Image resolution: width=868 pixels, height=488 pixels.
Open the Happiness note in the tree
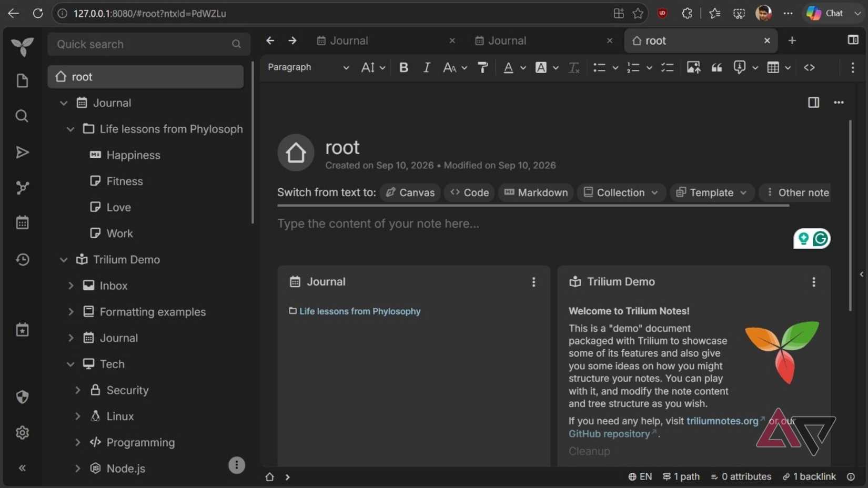[133, 155]
